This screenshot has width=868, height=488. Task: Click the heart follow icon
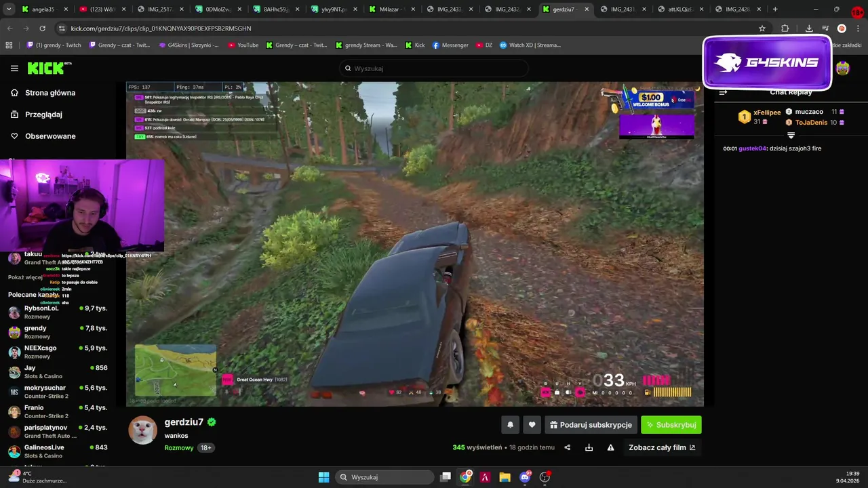point(532,425)
